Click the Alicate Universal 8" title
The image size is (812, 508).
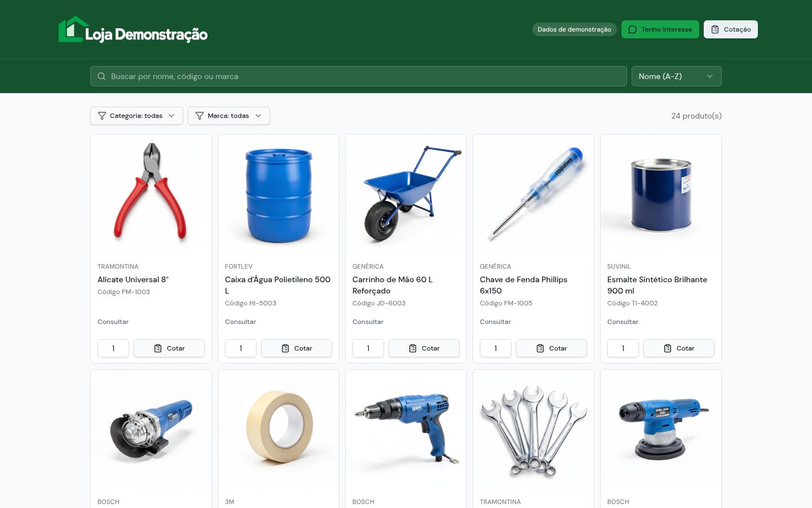[133, 279]
